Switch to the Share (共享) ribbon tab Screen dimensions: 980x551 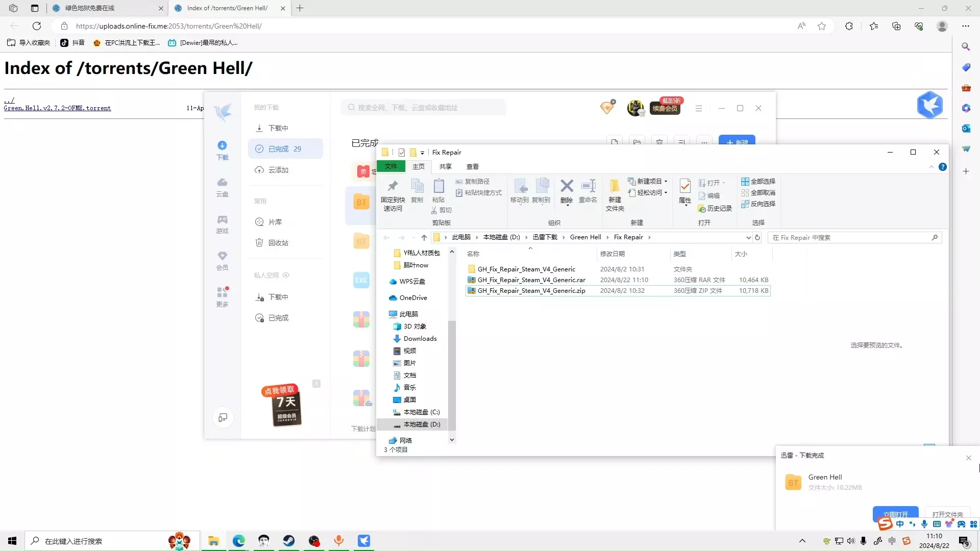coord(446,166)
